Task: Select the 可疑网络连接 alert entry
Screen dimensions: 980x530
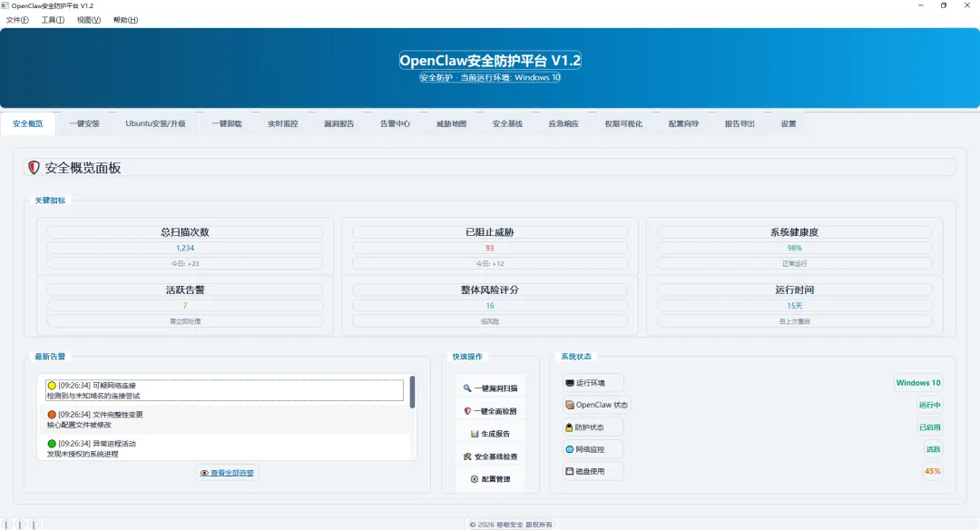Action: point(225,390)
